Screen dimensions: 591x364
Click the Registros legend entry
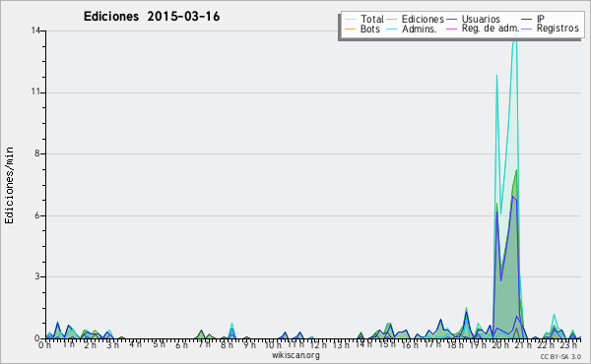point(551,29)
